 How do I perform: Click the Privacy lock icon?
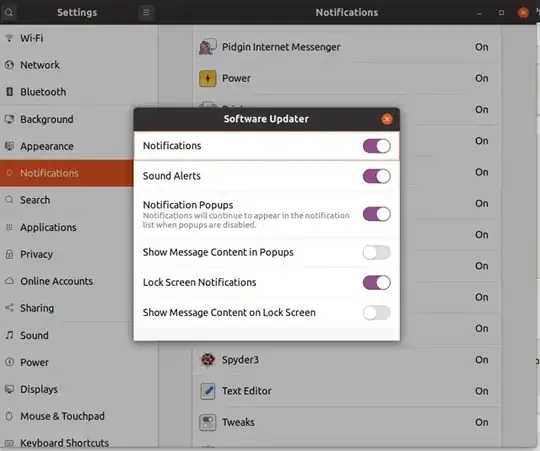(x=9, y=254)
